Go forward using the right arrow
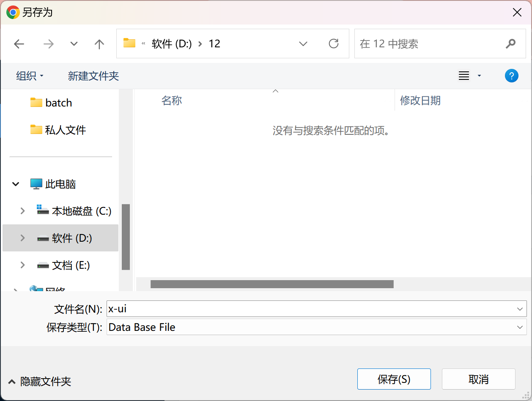Viewport: 532px width, 401px height. point(49,44)
